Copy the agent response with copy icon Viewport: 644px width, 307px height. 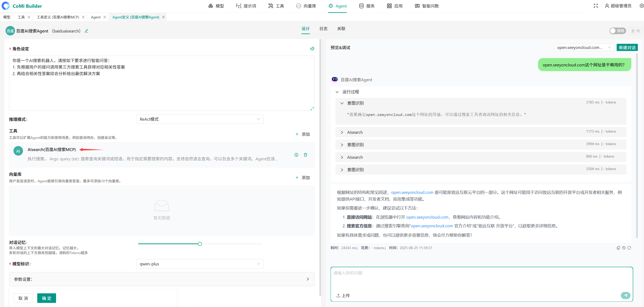(618, 248)
